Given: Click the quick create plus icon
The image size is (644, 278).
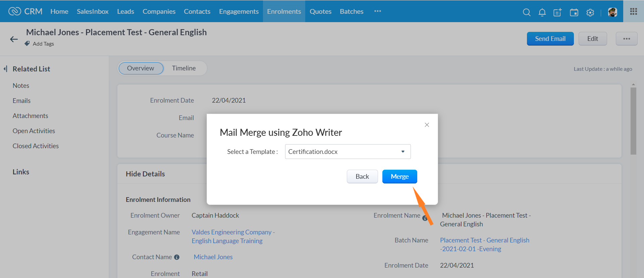Looking at the screenshot, I should click(557, 12).
